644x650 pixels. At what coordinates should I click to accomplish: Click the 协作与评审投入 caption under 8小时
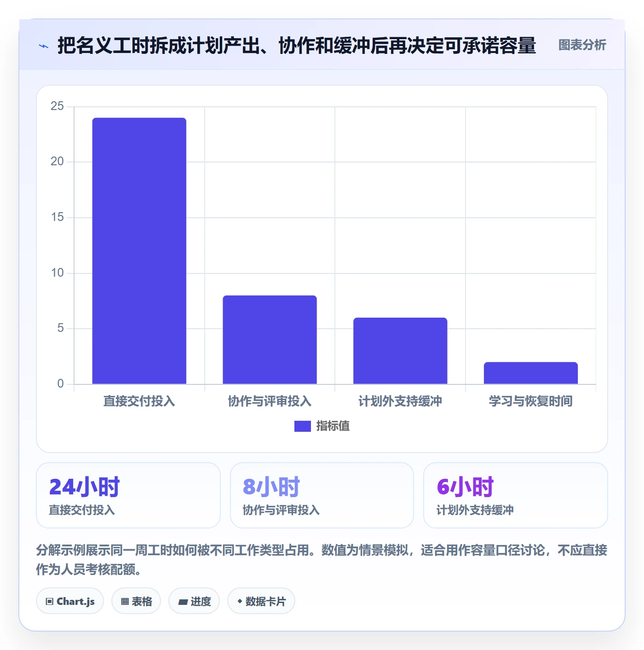click(281, 510)
